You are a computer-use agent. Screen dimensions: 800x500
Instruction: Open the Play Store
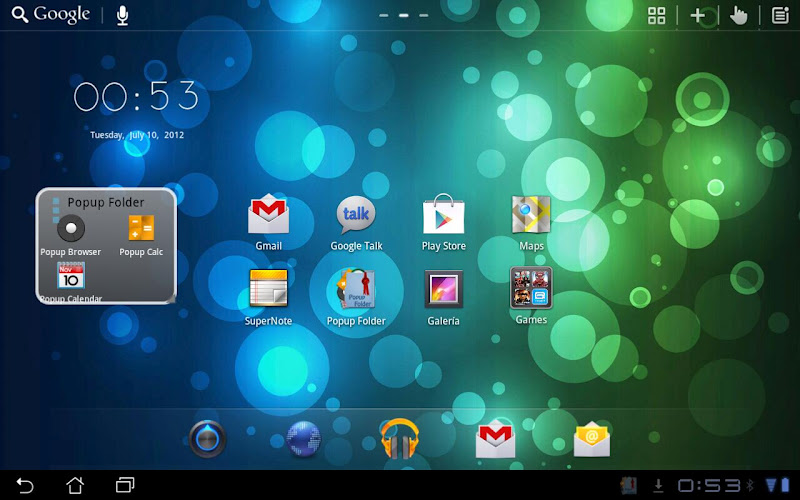click(443, 222)
